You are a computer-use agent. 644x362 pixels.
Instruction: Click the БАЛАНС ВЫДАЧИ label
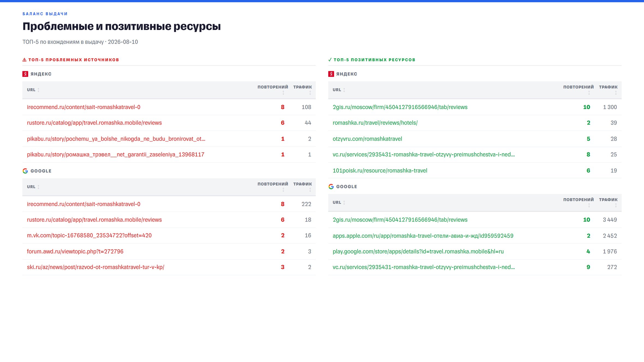(x=45, y=14)
